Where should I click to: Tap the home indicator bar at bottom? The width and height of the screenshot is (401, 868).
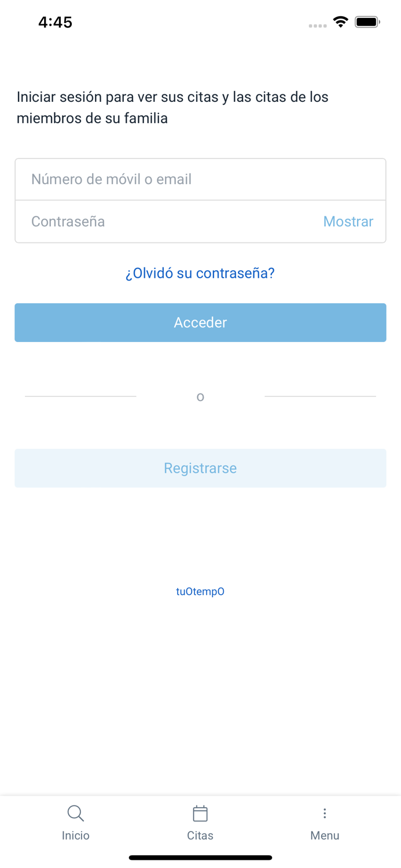coord(200,857)
